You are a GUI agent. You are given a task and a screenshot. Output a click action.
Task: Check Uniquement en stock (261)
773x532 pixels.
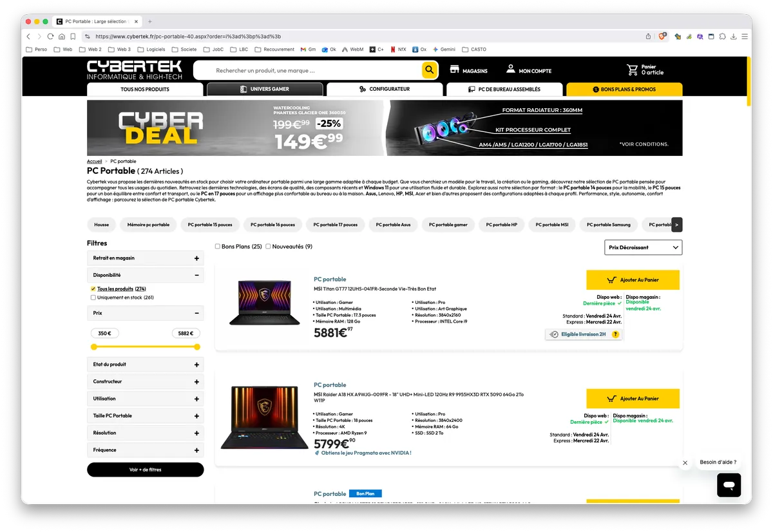point(93,298)
